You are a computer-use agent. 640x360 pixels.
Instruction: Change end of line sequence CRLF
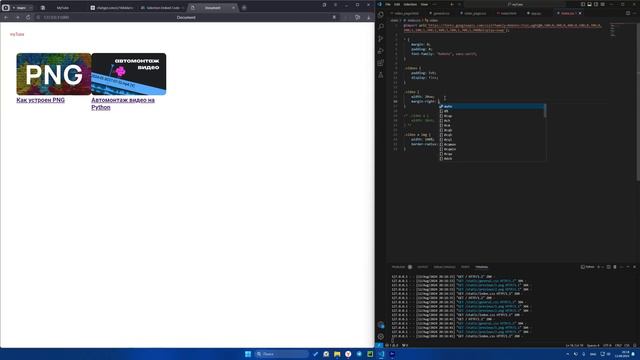(618, 345)
